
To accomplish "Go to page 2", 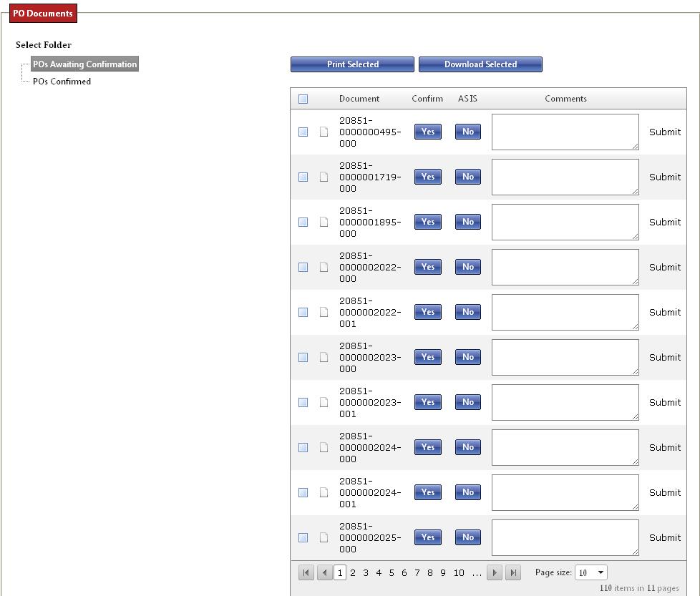I will point(353,572).
